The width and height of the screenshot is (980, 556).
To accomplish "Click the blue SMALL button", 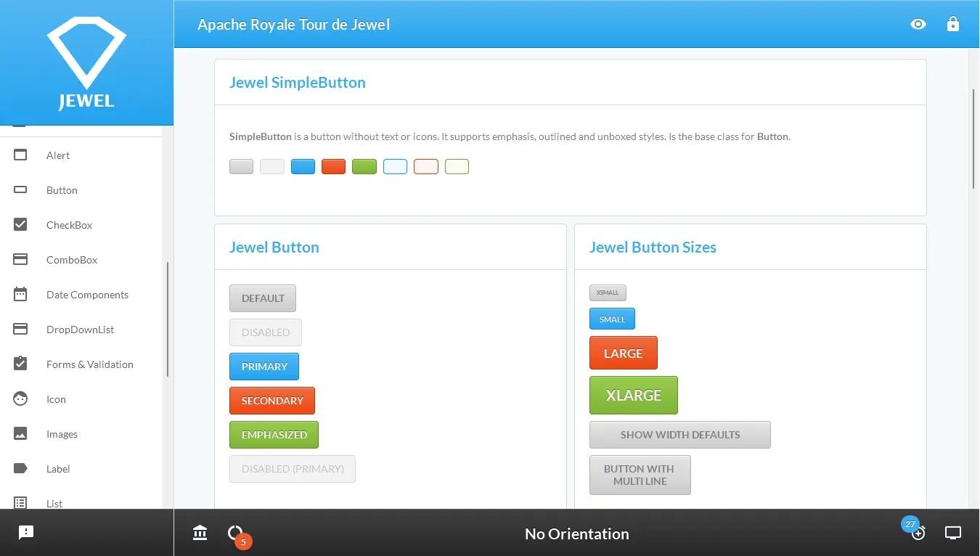I will point(612,319).
